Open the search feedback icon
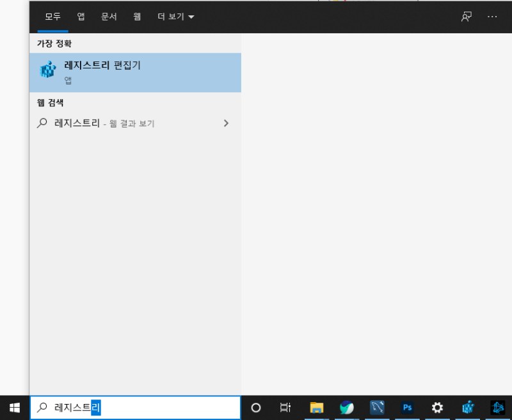Image resolution: width=512 pixels, height=420 pixels. pos(467,17)
